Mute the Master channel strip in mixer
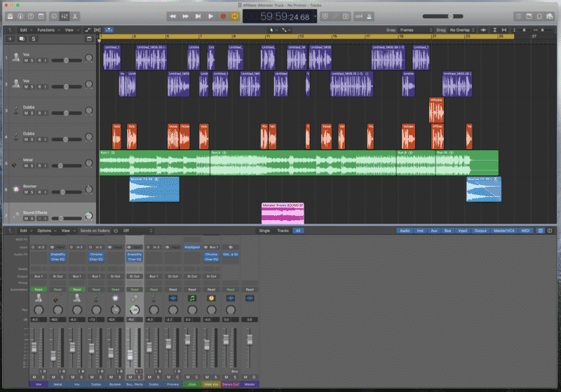561x392 pixels. [245, 377]
